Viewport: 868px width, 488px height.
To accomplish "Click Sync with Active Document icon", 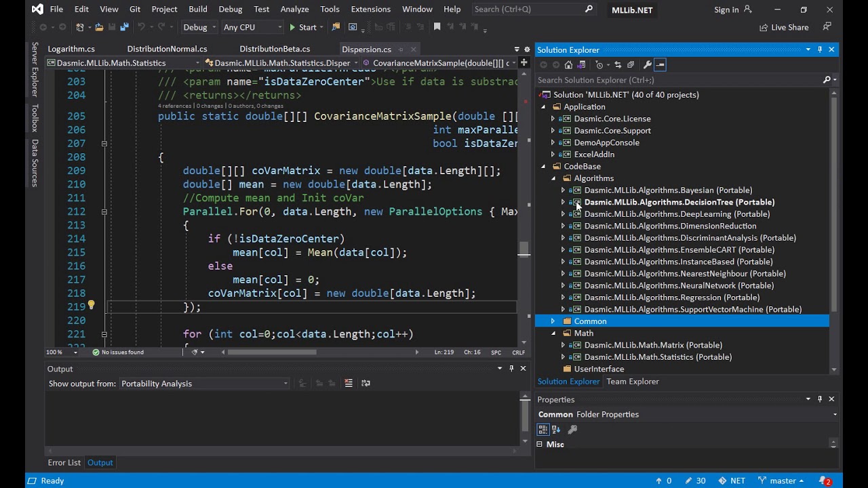I will coord(618,65).
